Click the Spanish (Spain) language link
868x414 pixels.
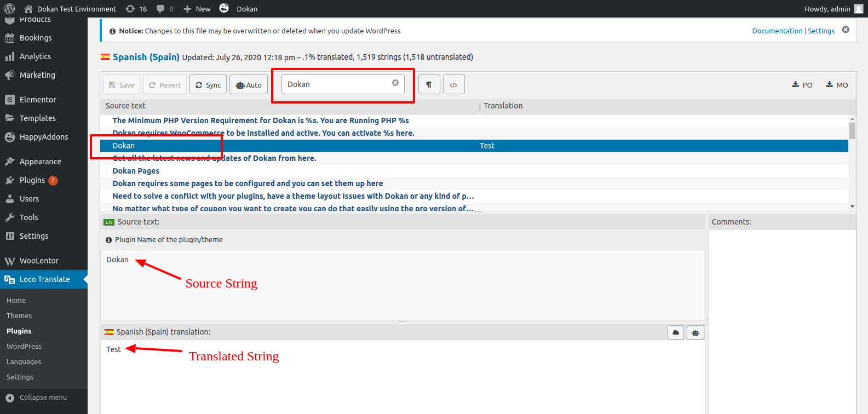[146, 57]
